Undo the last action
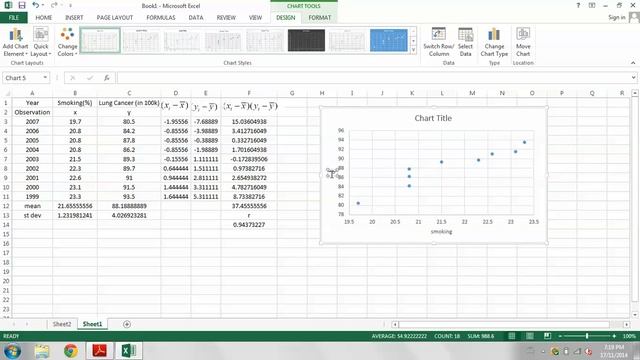 point(36,5)
